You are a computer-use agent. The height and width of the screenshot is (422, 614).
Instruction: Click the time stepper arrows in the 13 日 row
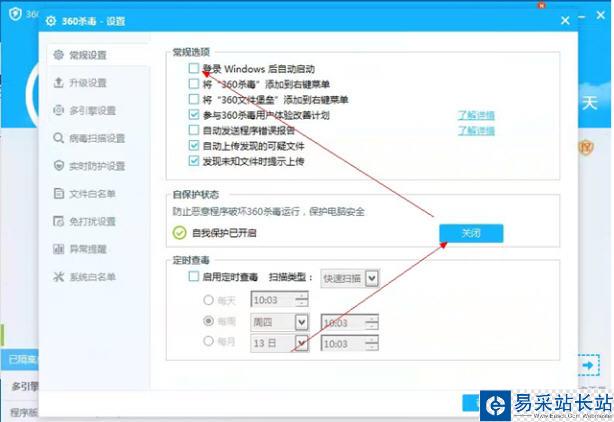[372, 344]
